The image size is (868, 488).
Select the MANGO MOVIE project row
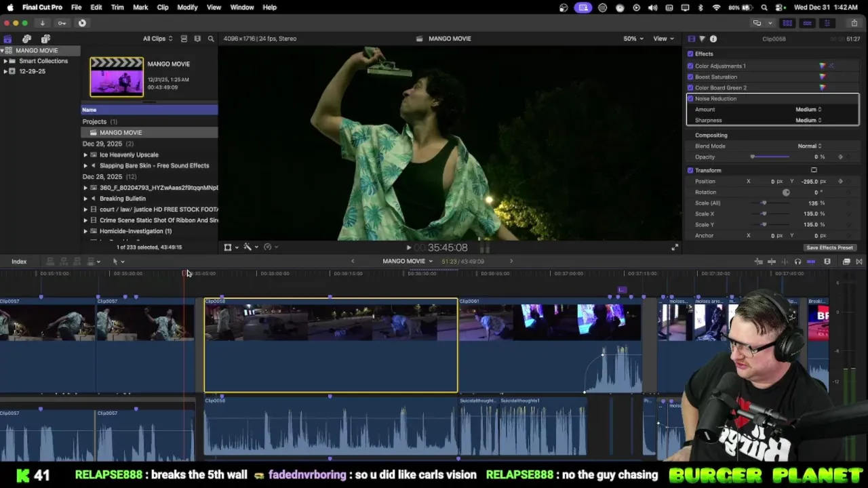150,132
